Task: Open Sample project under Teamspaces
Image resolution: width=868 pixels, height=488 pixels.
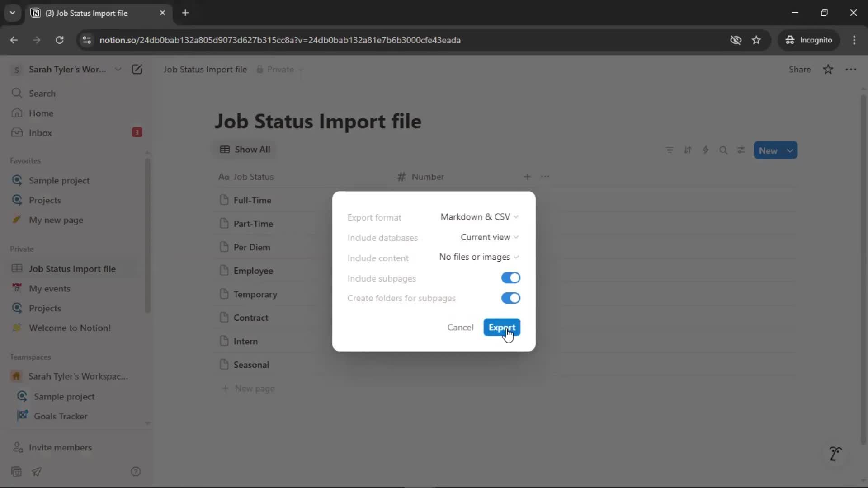Action: pyautogui.click(x=64, y=397)
